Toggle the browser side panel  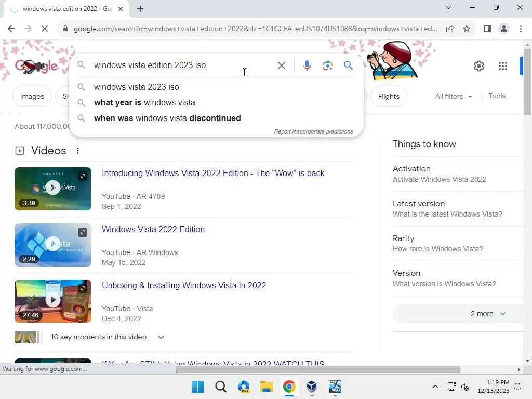(487, 29)
